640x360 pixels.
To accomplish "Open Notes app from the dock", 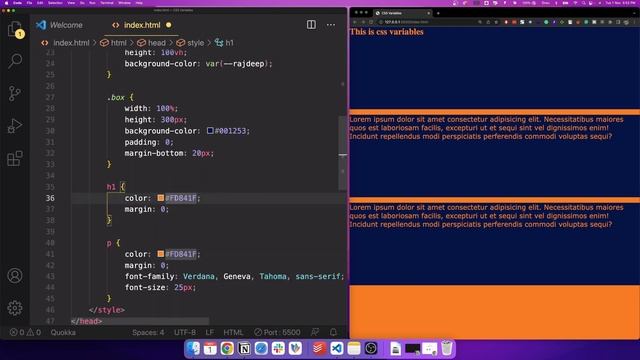I will tap(354, 348).
